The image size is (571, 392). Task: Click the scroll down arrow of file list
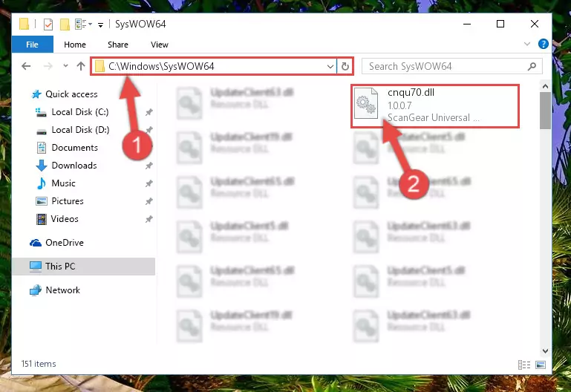(545, 351)
